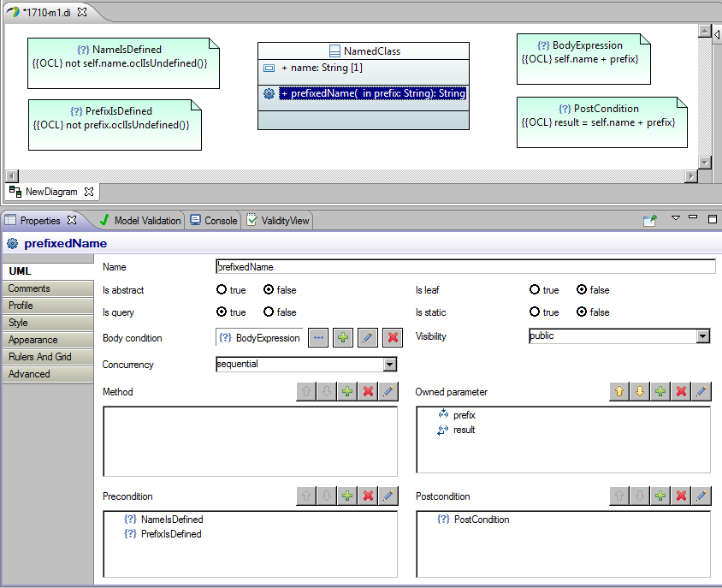This screenshot has height=588, width=722.
Task: Move owned parameter up with yellow arrow
Action: coord(619,392)
